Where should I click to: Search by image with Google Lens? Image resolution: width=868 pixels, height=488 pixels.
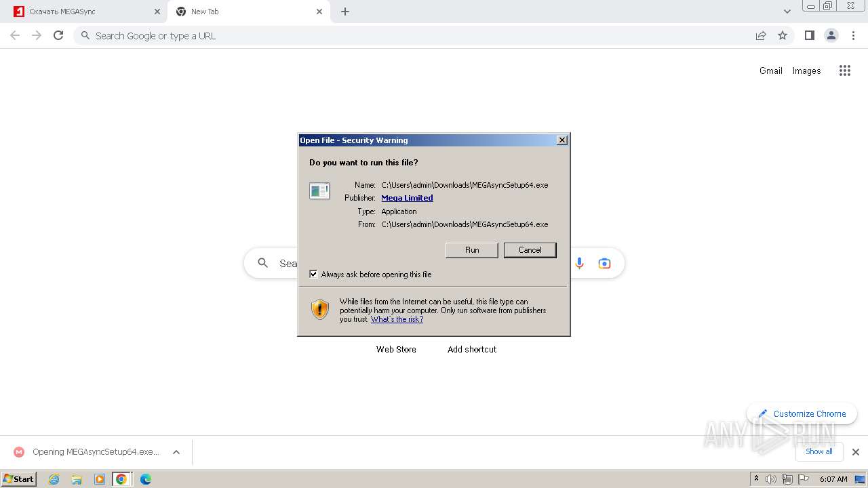click(604, 263)
